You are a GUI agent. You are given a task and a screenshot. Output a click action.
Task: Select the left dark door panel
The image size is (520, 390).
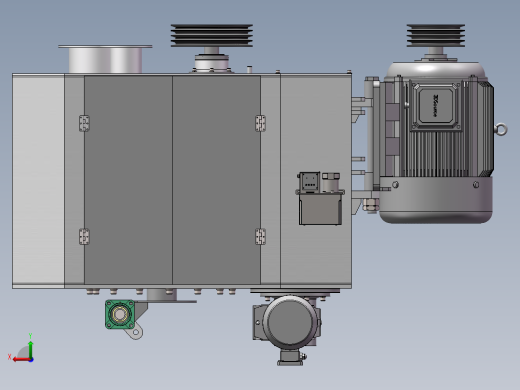coord(128,180)
